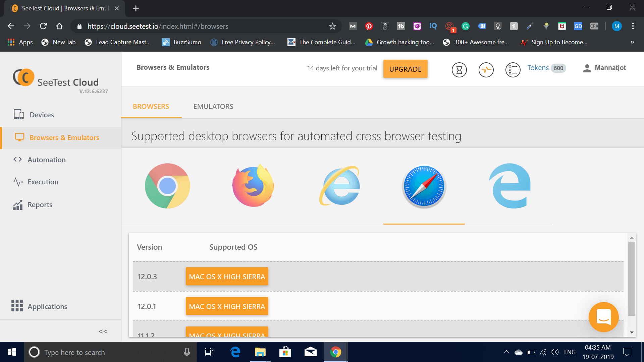Screen dimensions: 644x362
Task: Select MAC OS X HIGH SIERRA for version 12.0.3
Action: click(227, 276)
